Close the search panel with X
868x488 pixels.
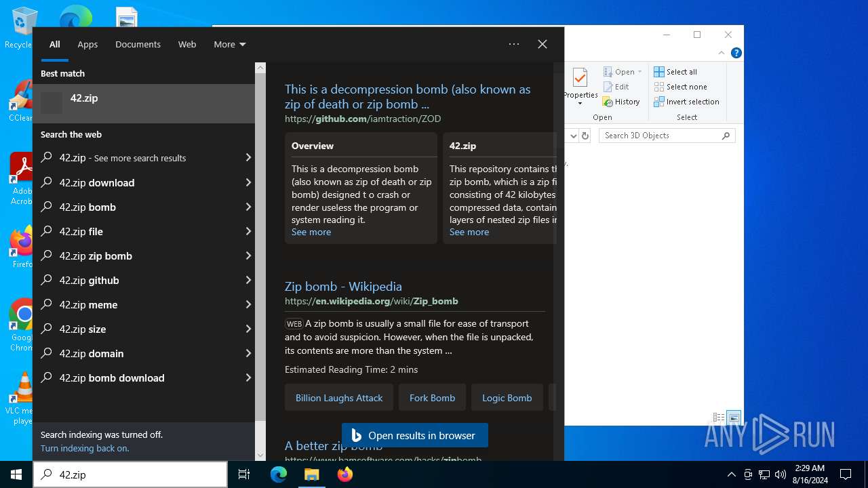[542, 44]
